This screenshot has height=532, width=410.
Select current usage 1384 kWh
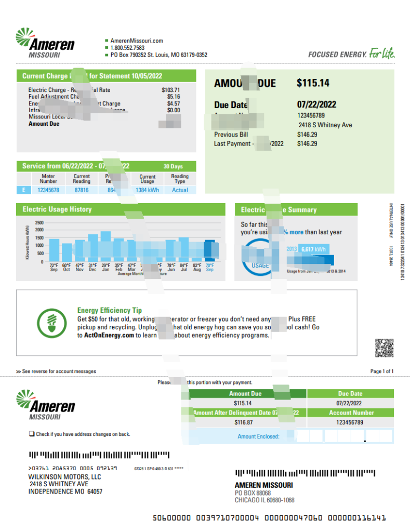pyautogui.click(x=147, y=190)
